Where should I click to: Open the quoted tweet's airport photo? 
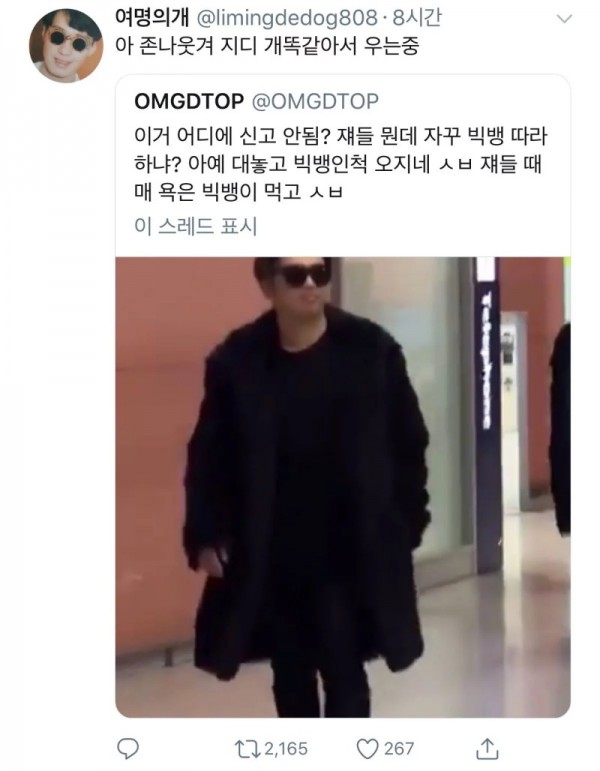[x=343, y=487]
